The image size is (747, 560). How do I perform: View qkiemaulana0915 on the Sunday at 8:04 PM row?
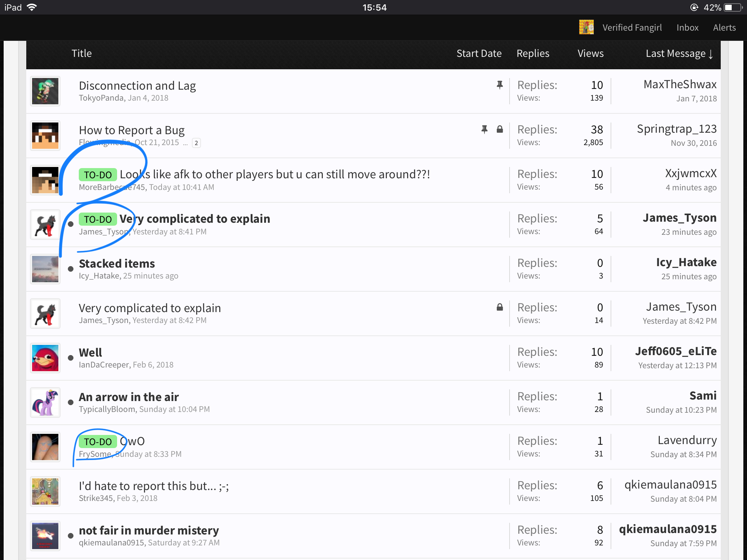click(670, 485)
